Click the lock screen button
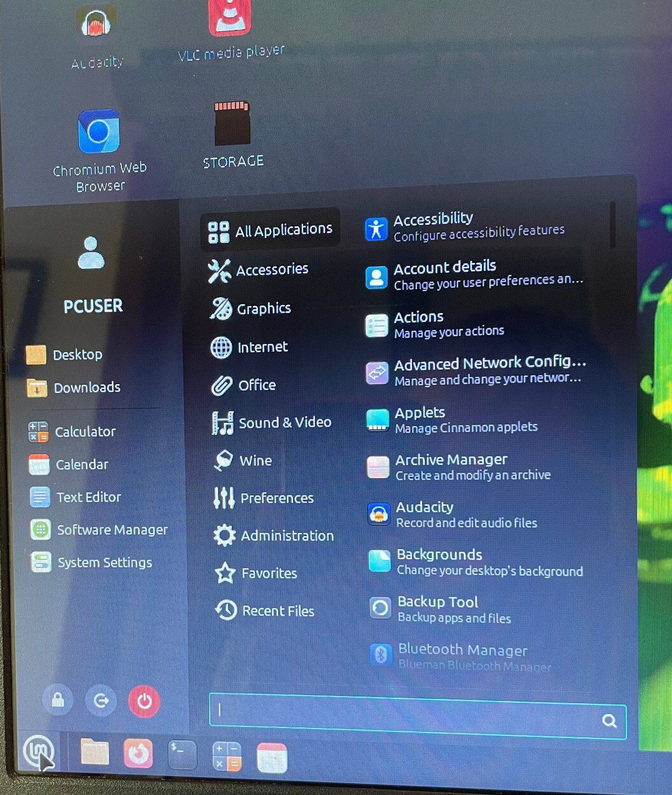672x795 pixels. [58, 700]
